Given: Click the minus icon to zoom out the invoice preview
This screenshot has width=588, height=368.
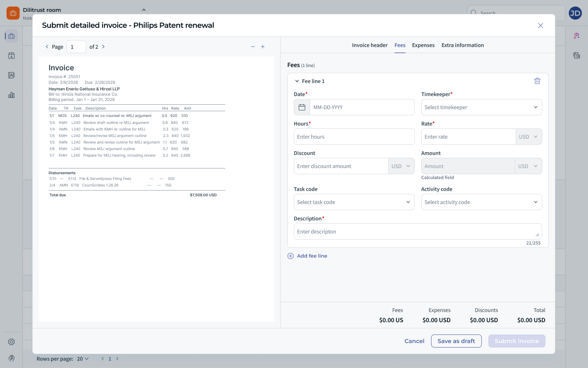Looking at the screenshot, I should (x=253, y=47).
